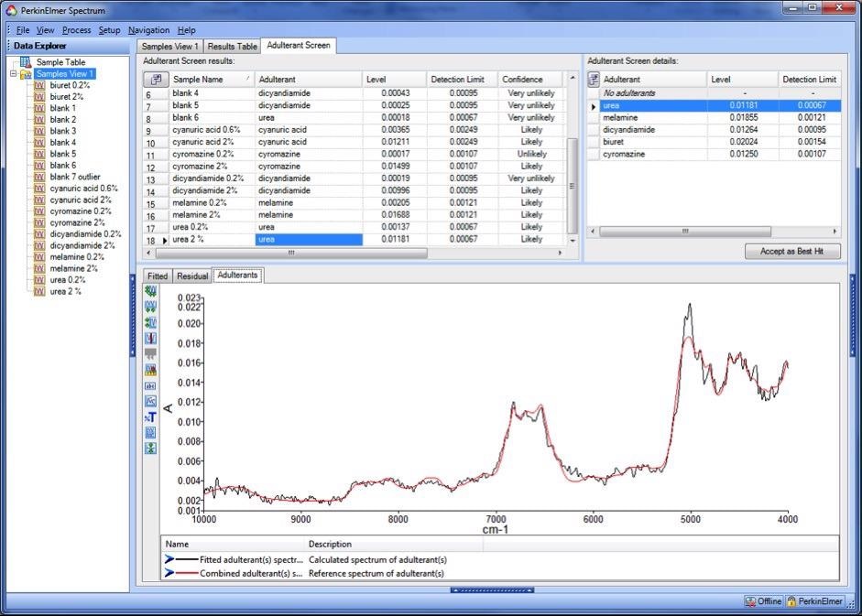Sort results by Confidence column header
Screen dimensions: 862x616
pos(530,79)
